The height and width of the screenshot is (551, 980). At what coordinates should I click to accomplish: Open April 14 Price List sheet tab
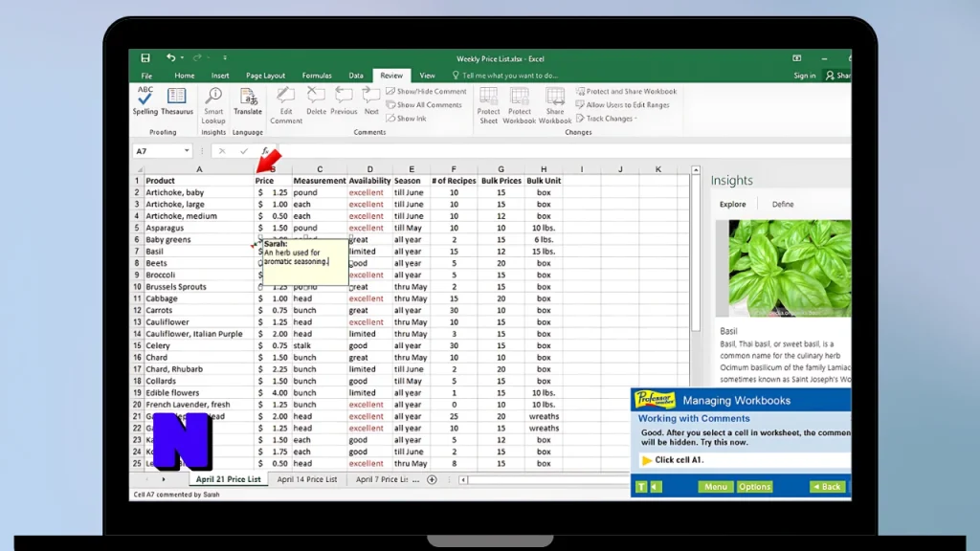[307, 479]
